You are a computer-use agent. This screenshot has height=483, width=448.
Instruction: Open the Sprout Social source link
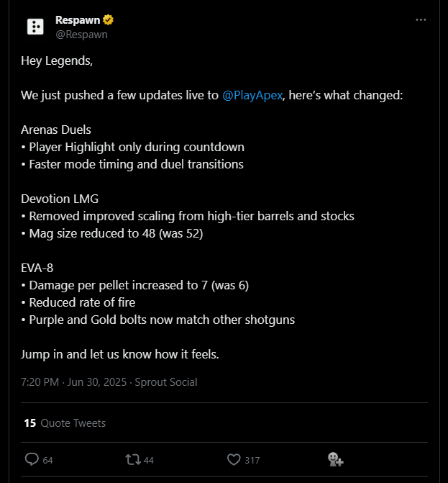[x=166, y=382]
